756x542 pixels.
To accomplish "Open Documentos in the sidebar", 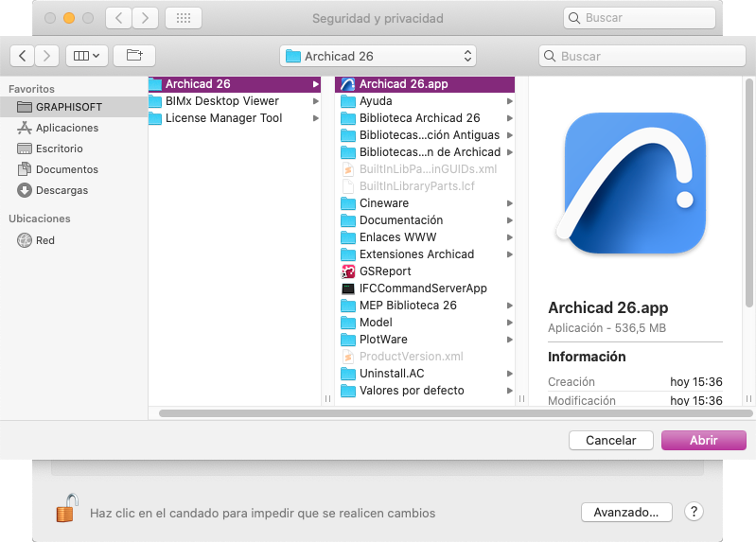I will pyautogui.click(x=73, y=169).
